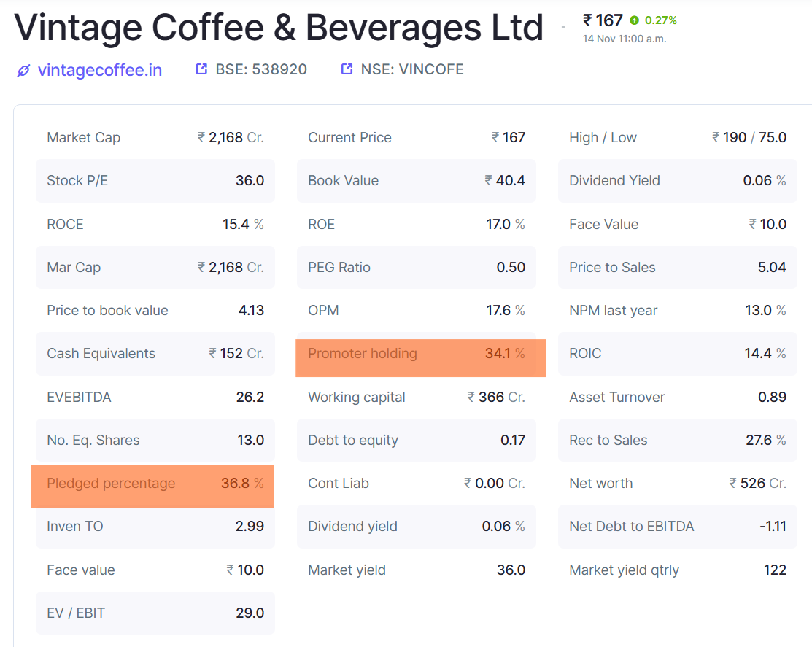
Task: Click the Rec to Sales 27.6 % row
Action: coord(677,440)
